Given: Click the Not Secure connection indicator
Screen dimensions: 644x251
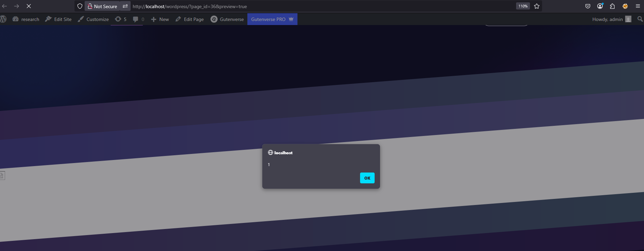Looking at the screenshot, I should 102,6.
